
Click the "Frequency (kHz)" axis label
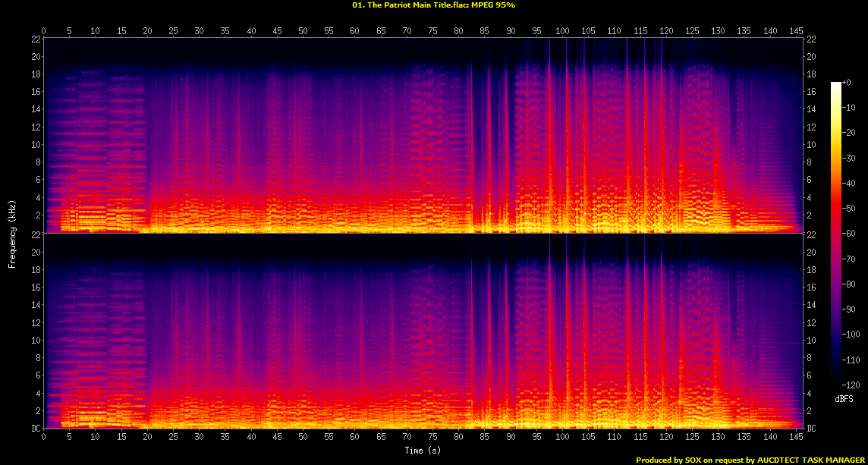tap(12, 233)
